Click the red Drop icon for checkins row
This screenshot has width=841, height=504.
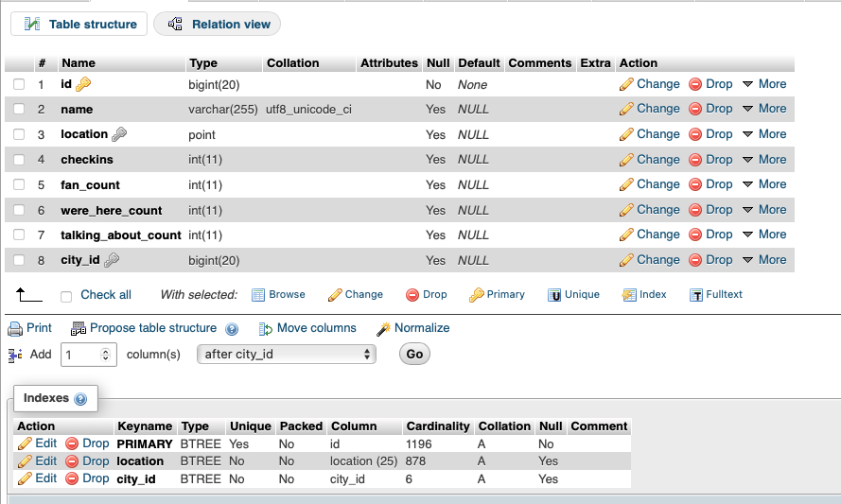pyautogui.click(x=695, y=160)
